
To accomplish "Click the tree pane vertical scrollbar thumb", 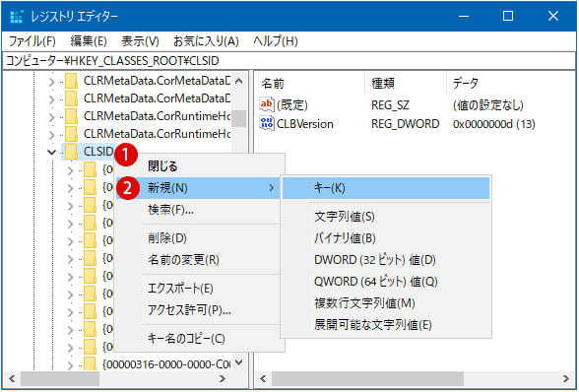I will coord(239,118).
